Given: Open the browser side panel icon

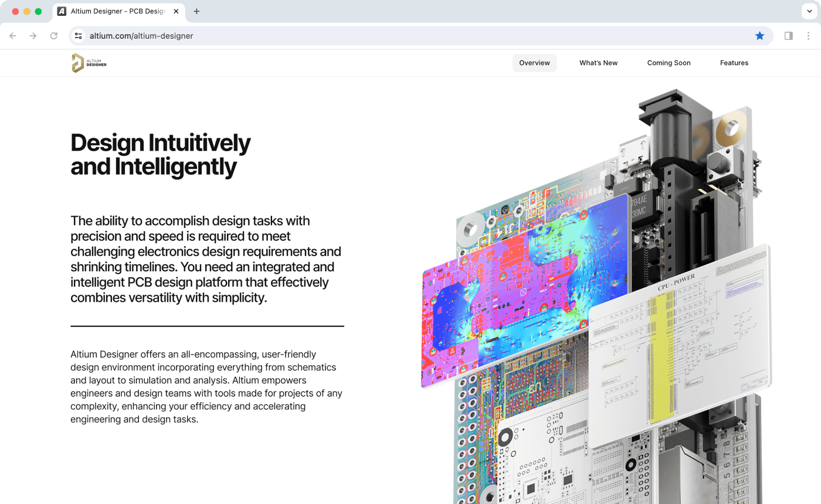Looking at the screenshot, I should coord(789,36).
